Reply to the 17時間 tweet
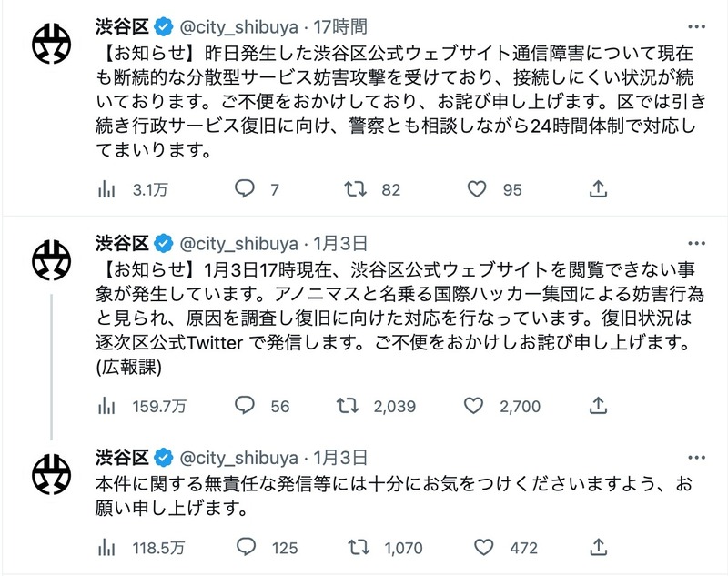 tap(245, 189)
